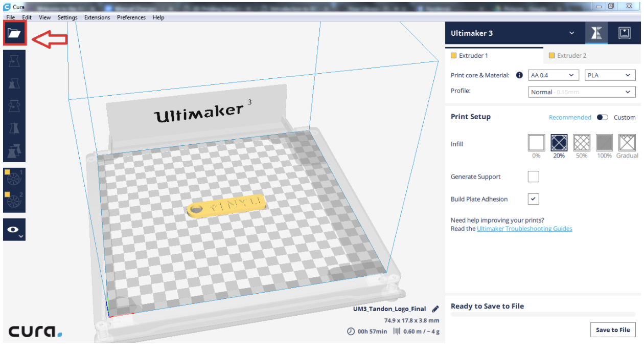Click the Print Setup heading
This screenshot has height=351, width=644.
[x=470, y=117]
